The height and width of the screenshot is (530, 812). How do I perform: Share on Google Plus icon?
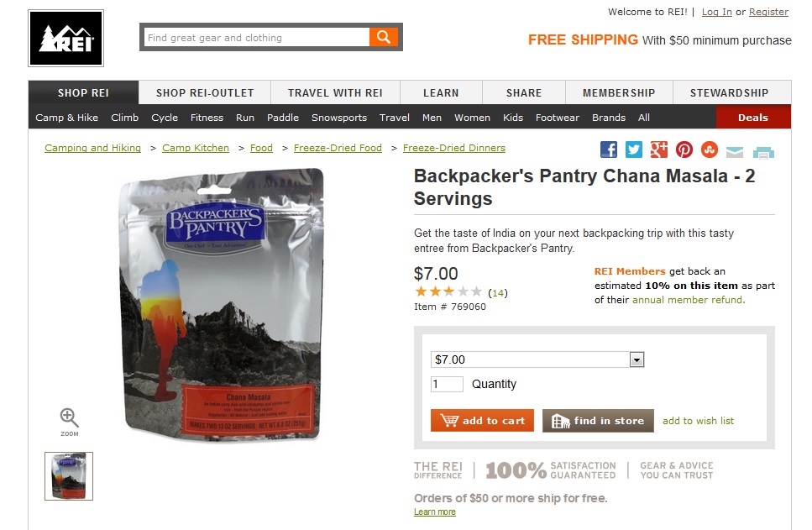(658, 150)
